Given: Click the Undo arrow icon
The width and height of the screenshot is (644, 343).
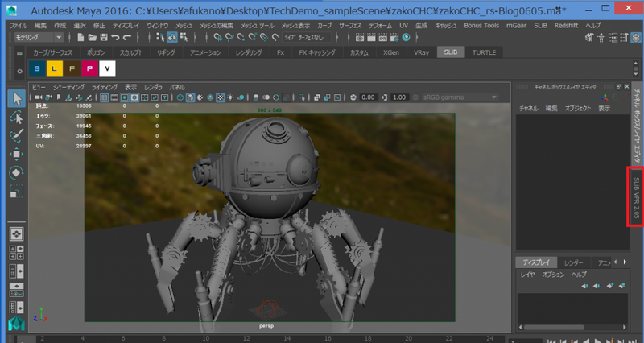Looking at the screenshot, I should [x=115, y=37].
